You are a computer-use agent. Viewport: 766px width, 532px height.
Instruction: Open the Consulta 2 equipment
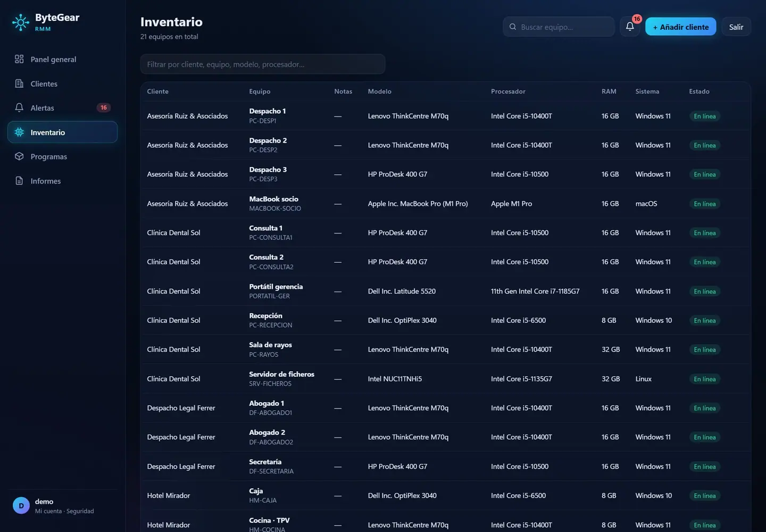point(266,257)
